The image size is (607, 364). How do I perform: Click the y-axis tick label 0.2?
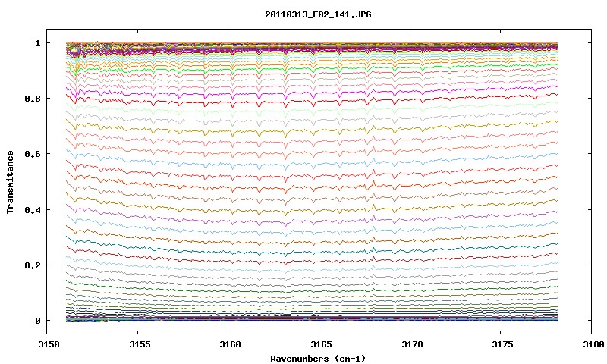33,265
